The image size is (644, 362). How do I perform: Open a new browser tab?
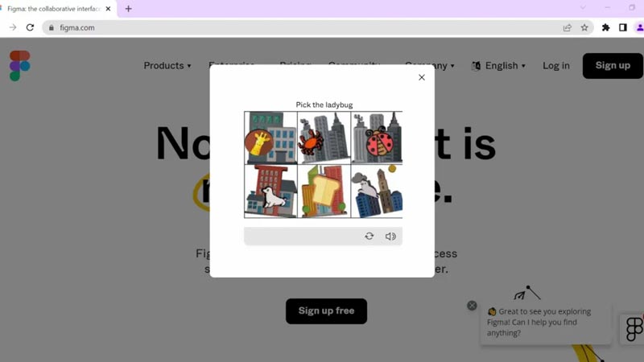(x=129, y=9)
